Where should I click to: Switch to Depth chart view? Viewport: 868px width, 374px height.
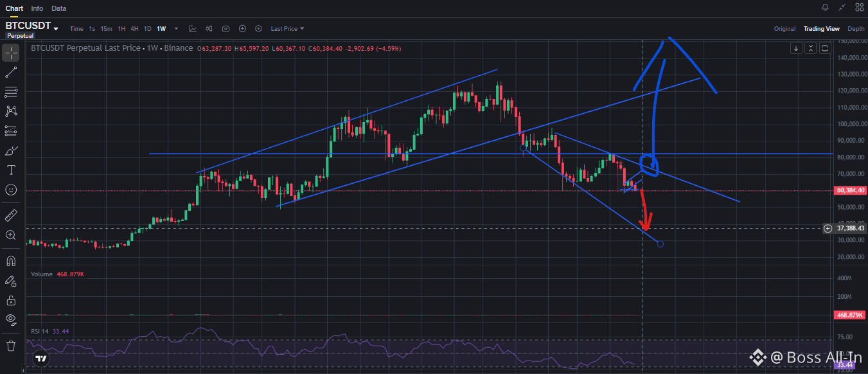tap(856, 28)
